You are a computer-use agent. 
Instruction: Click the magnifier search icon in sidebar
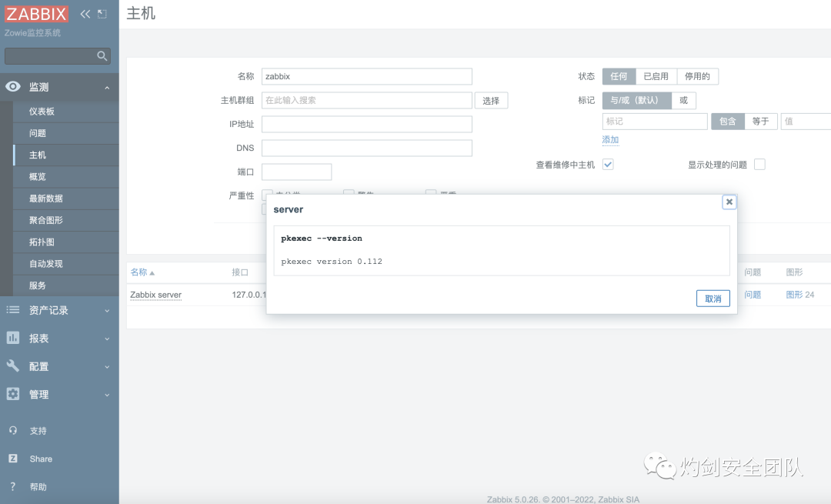click(102, 55)
